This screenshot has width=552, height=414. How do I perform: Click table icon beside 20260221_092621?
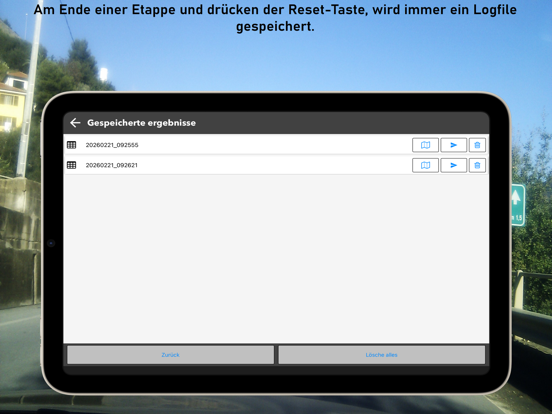click(x=71, y=165)
